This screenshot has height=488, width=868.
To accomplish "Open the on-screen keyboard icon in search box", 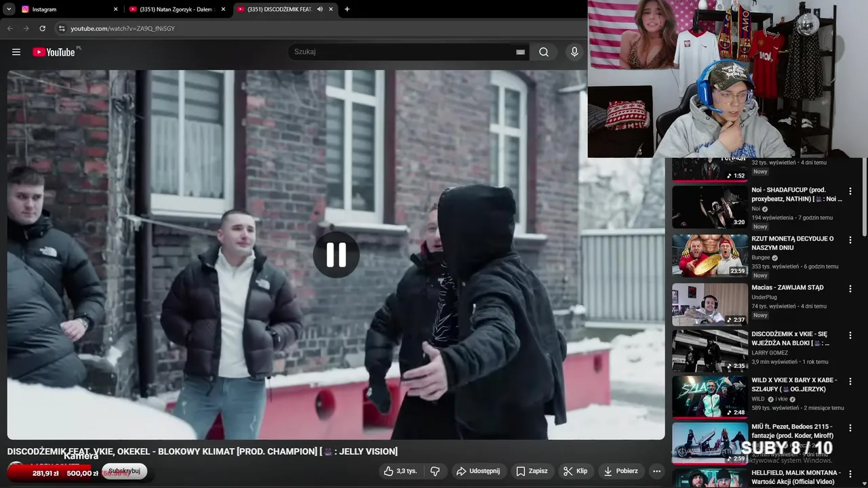I will 520,52.
